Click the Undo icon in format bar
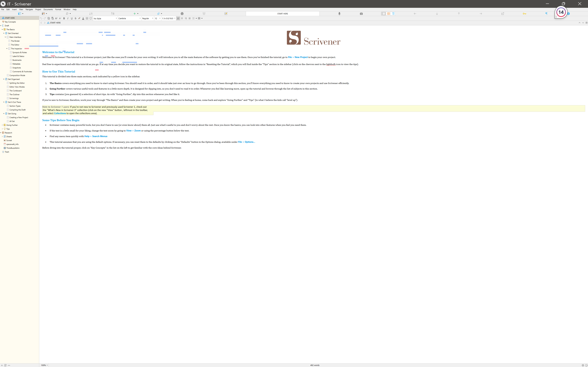 point(41,19)
